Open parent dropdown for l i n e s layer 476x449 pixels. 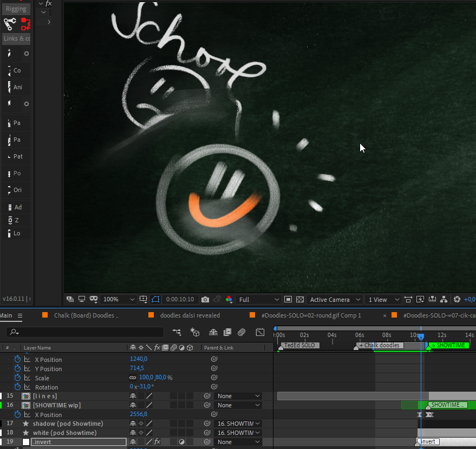click(x=238, y=396)
